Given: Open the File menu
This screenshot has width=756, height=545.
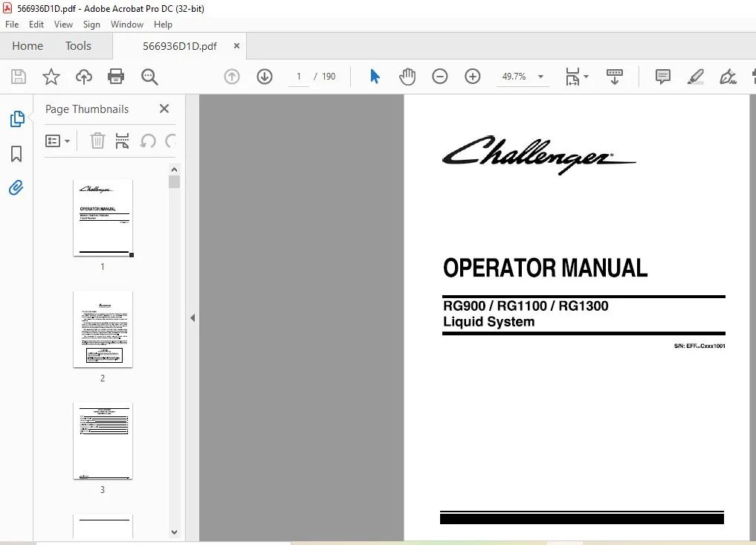Looking at the screenshot, I should point(12,24).
